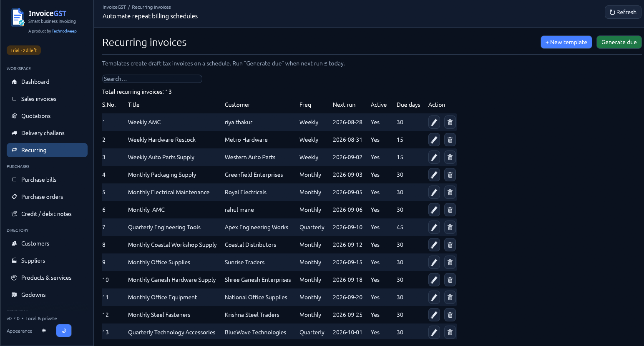
Task: Delete Weekly Hardware Restock row
Action: point(450,140)
